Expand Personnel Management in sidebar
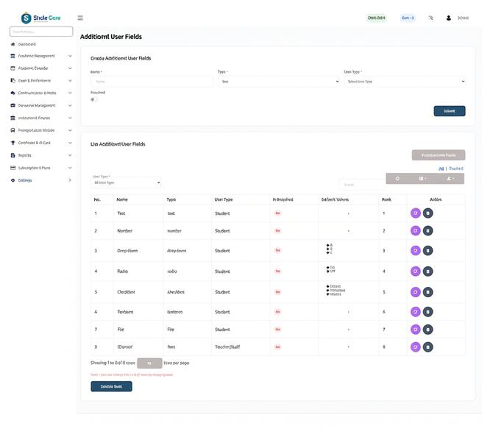Viewport: 482px width, 448px height. [41, 105]
